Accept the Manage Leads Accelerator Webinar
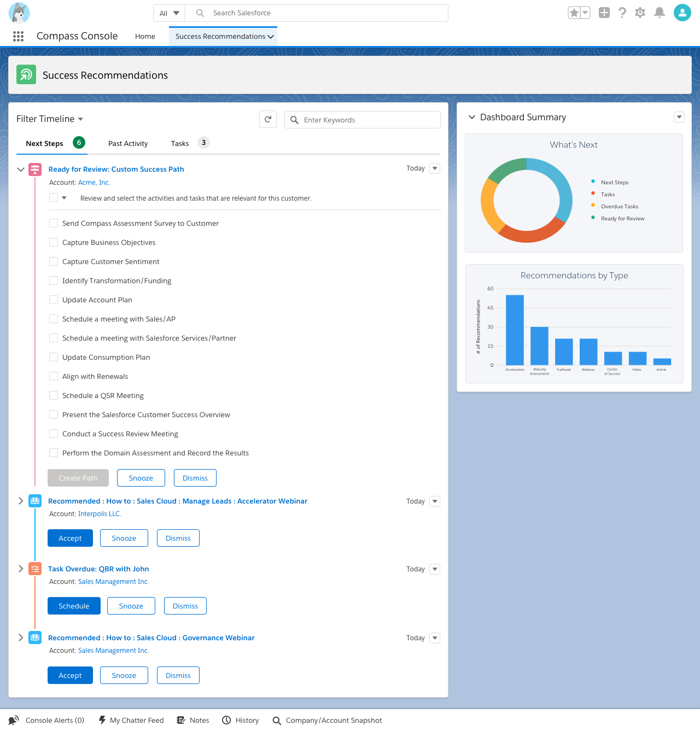 [70, 538]
